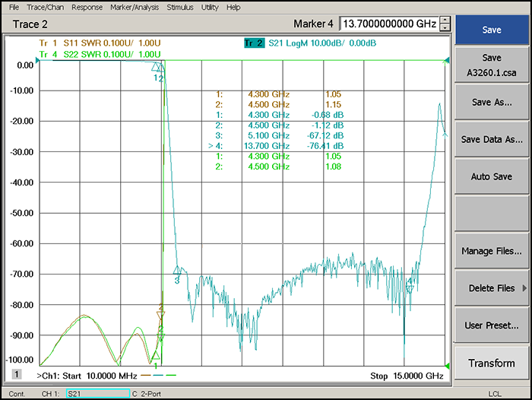Image resolution: width=532 pixels, height=400 pixels.
Task: Click brown readout 4.500 GHz 1.15
Action: coord(279,105)
